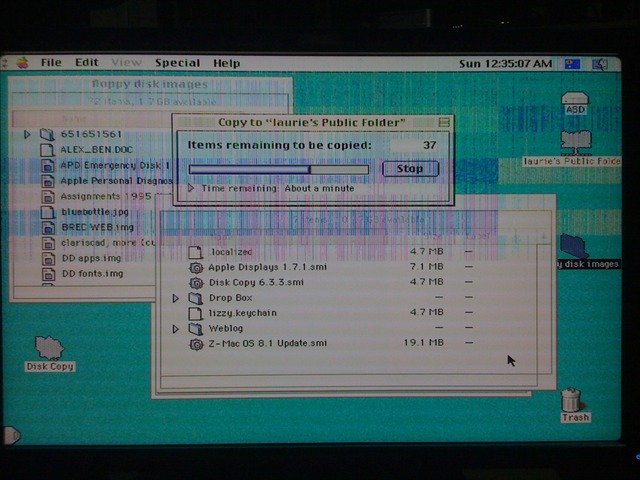
Task: Select the bluebottle.jpg file icon
Action: (48, 212)
